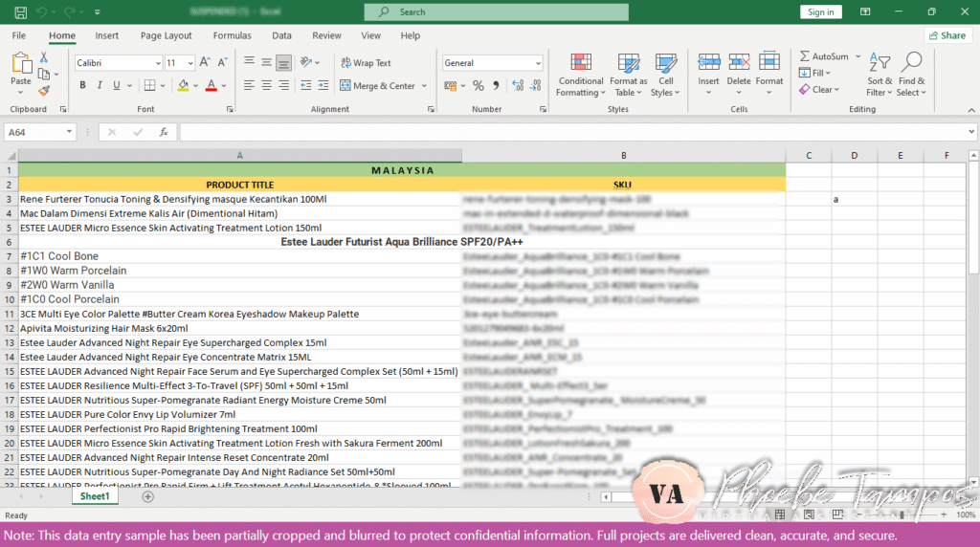Screen dimensions: 980x547
Task: Click Wrap Text button
Action: coord(366,62)
